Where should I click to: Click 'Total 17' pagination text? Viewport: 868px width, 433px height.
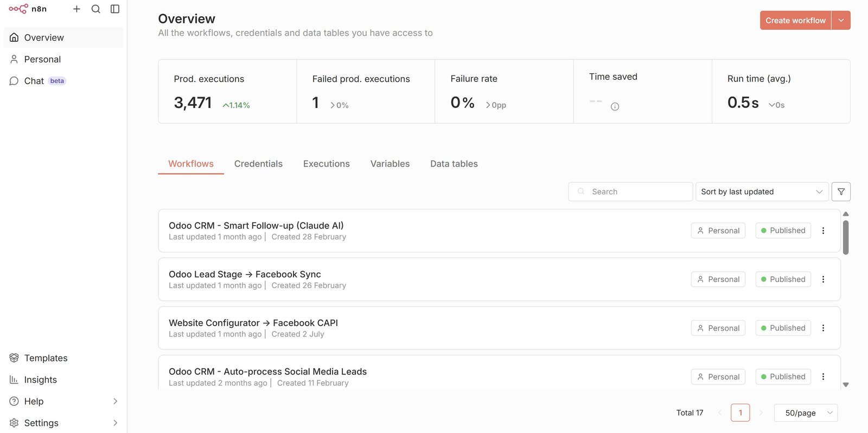[690, 413]
